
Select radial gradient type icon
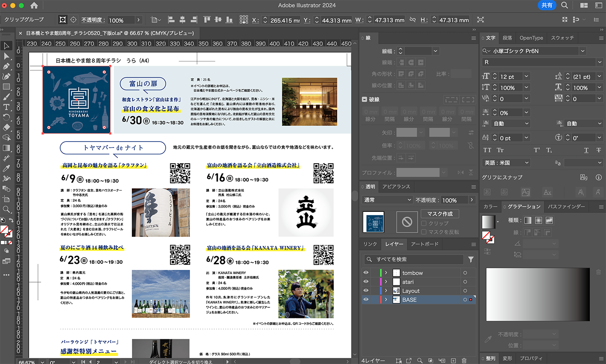539,220
